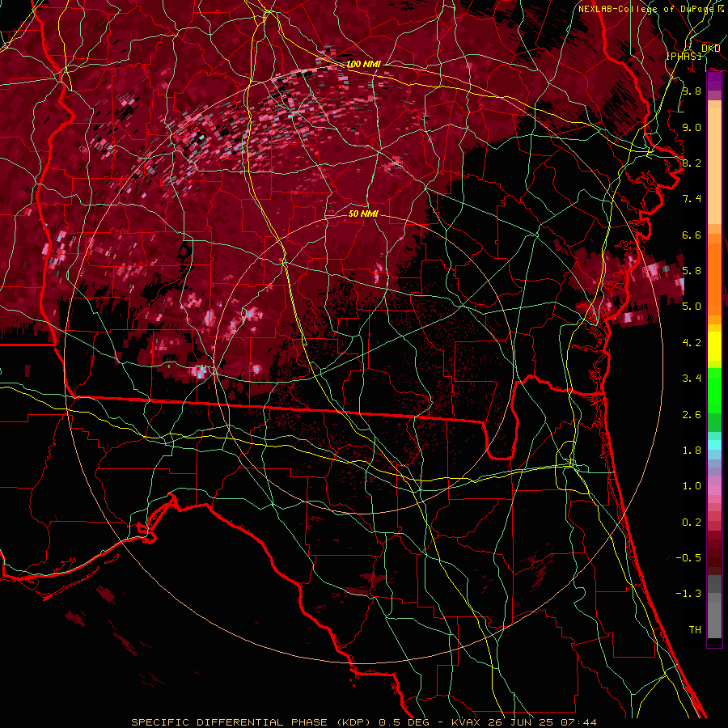Pick the bright green band on the color scale
The image size is (728, 728).
[714, 391]
